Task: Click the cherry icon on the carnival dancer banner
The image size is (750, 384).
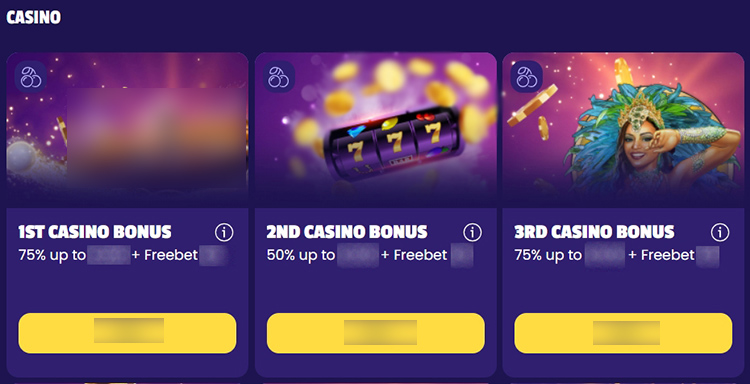Action: 527,77
